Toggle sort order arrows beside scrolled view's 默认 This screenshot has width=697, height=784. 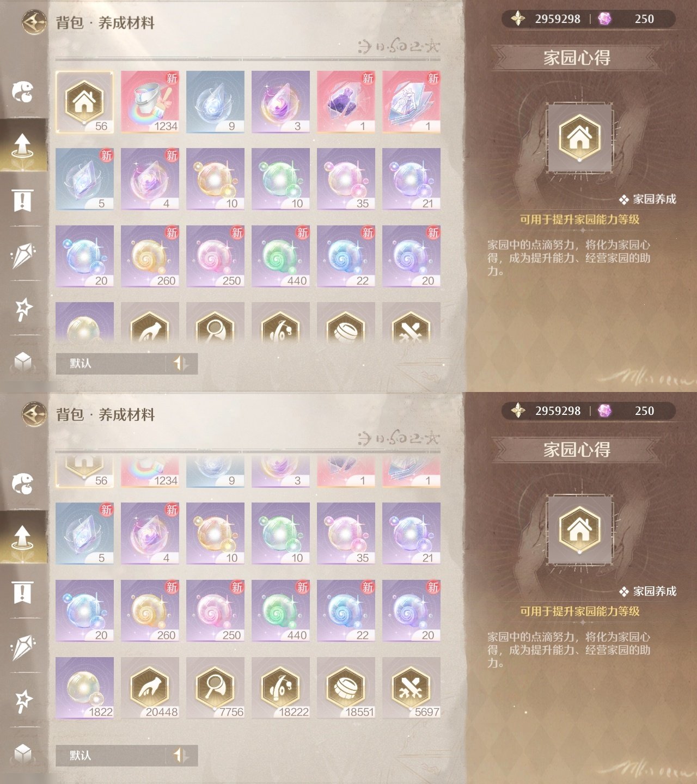tap(181, 755)
